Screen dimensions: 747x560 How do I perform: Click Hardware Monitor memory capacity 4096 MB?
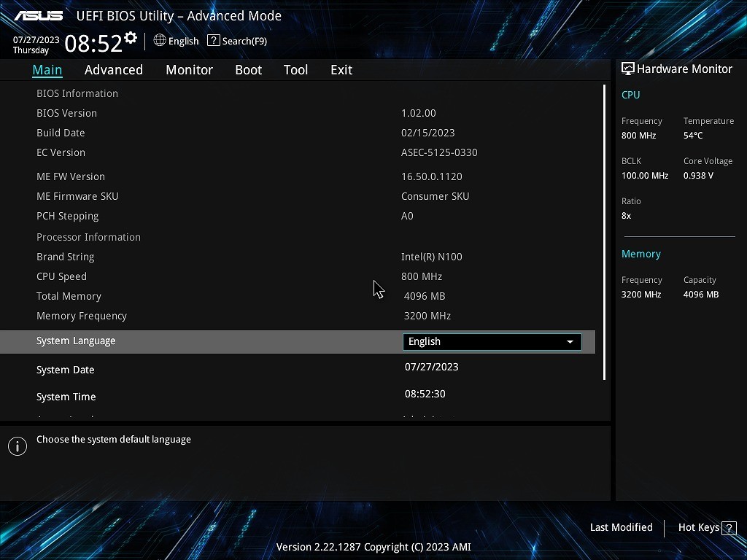[x=701, y=295]
